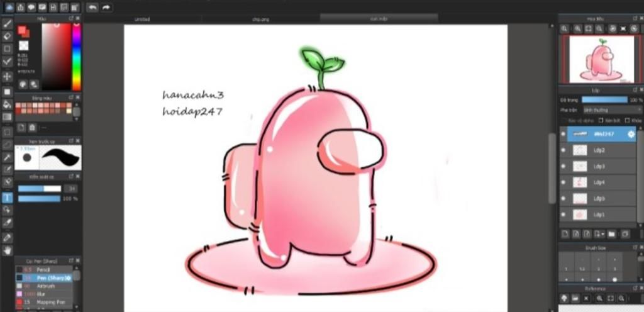Screen dimensions: 644x312
Task: Click the Redo arrow in top toolbar
Action: (106, 7)
